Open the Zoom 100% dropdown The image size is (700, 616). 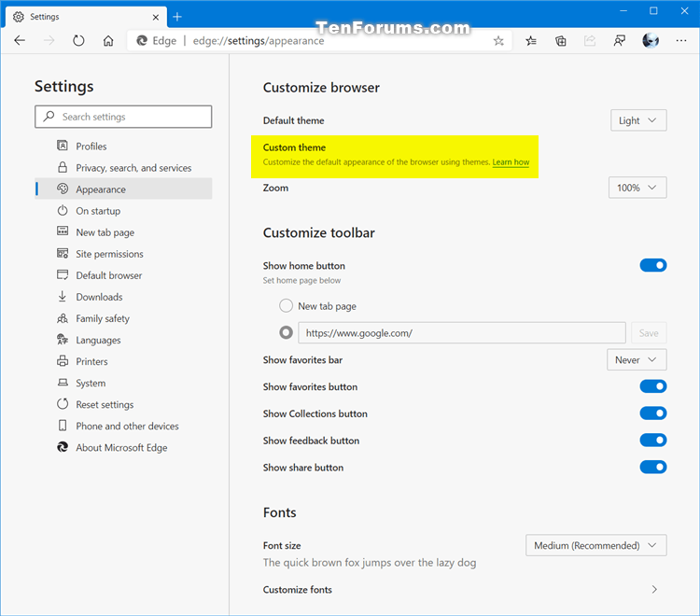[x=637, y=188]
